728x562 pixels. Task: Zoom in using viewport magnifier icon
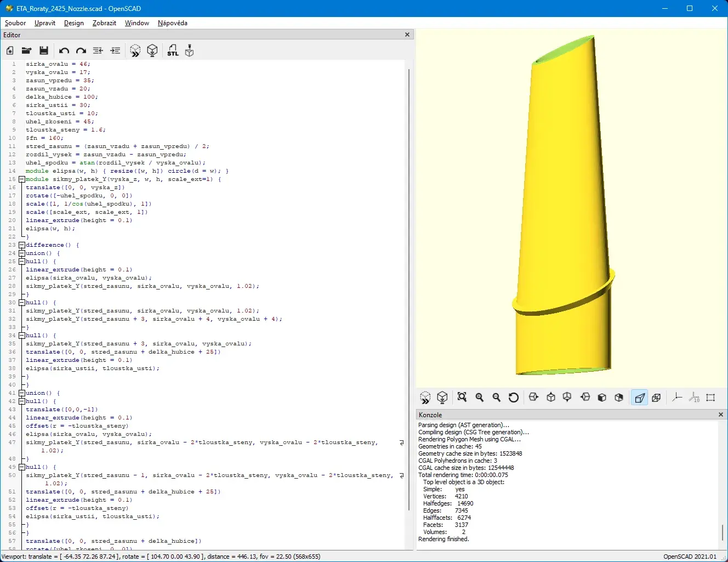click(x=480, y=398)
